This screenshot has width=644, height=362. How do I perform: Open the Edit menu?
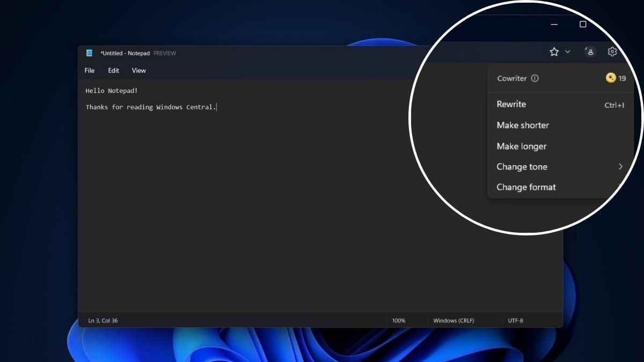point(113,70)
